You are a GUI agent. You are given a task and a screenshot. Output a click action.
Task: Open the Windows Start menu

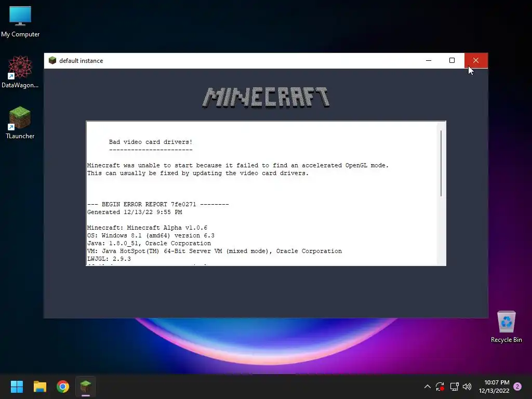(17, 387)
